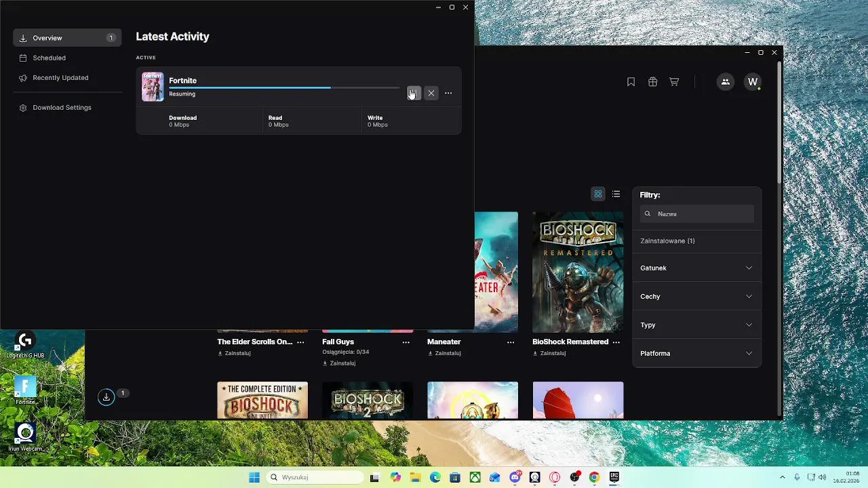Open the shopping cart

coord(674,81)
